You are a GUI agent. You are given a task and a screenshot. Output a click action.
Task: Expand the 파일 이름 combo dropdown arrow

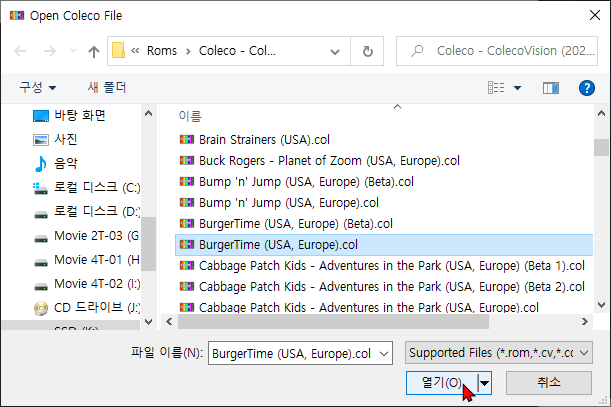384,354
